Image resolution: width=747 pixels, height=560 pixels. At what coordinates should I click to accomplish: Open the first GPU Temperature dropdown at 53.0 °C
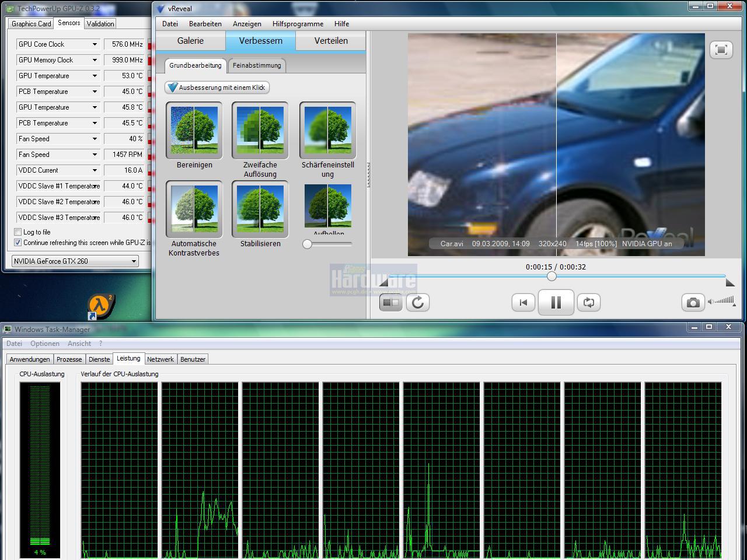pos(95,76)
